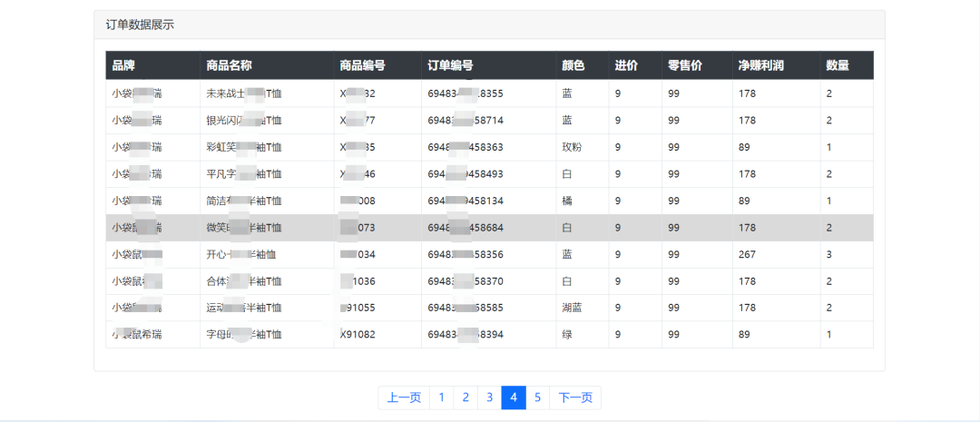
Task: Click the product code ending in 1036
Action: coord(358,282)
